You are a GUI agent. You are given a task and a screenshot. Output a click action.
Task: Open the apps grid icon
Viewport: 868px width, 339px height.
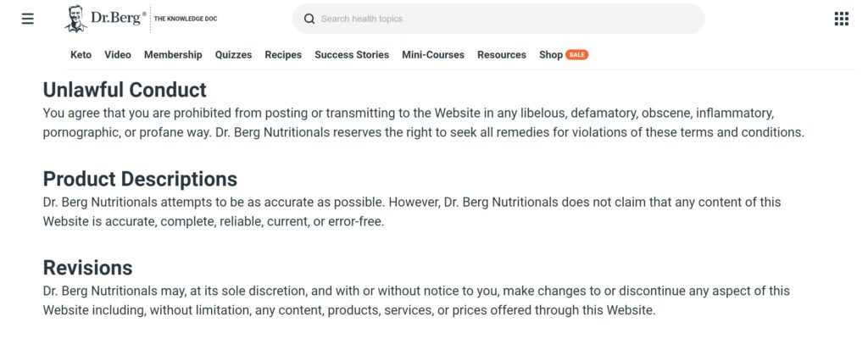click(841, 19)
